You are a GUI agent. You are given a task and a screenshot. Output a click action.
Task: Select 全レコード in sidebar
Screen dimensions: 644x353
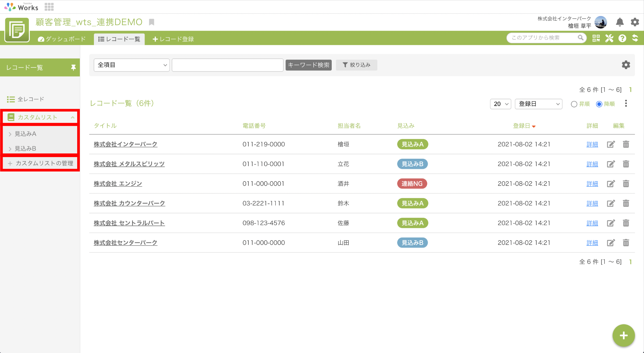click(25, 99)
